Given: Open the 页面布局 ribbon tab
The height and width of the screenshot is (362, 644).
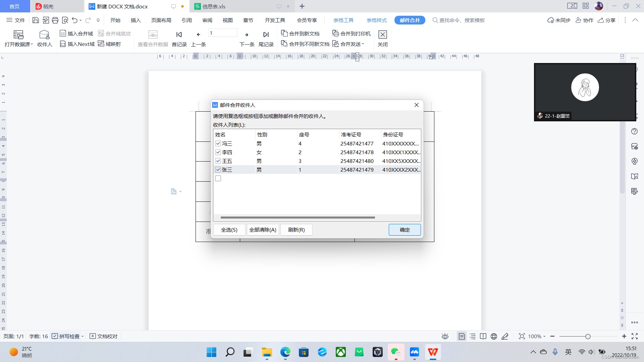Looking at the screenshot, I should pos(161,20).
